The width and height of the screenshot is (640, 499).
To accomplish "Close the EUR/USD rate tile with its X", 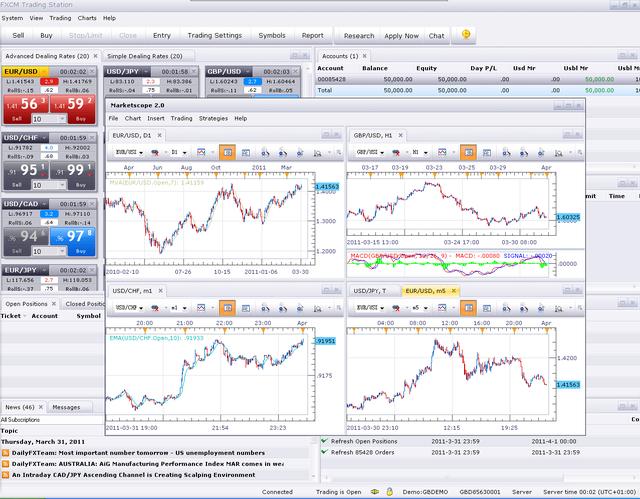I will point(92,71).
